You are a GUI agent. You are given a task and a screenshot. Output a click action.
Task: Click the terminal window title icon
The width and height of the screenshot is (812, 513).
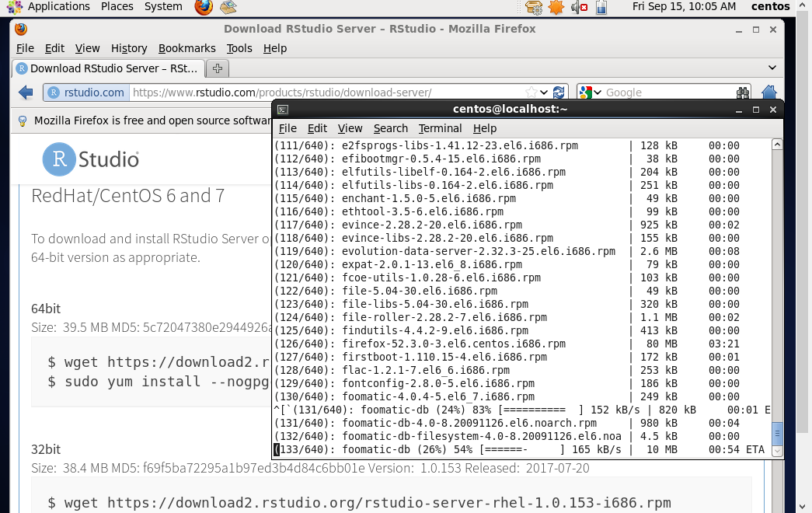(x=283, y=110)
